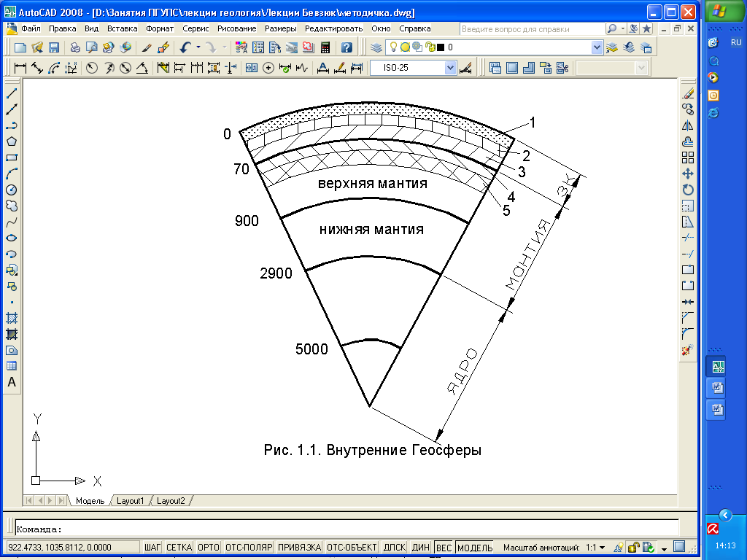The height and width of the screenshot is (560, 747).
Task: Open the annotation scale 1:1 dropdown
Action: click(595, 548)
